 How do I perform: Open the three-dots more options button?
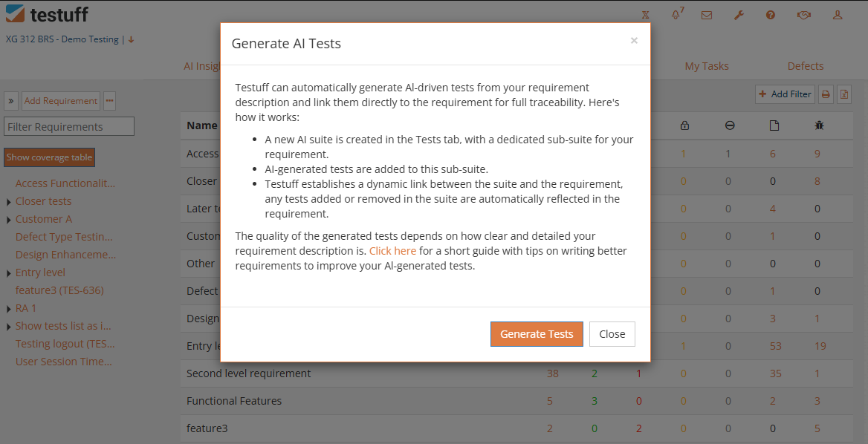click(109, 101)
